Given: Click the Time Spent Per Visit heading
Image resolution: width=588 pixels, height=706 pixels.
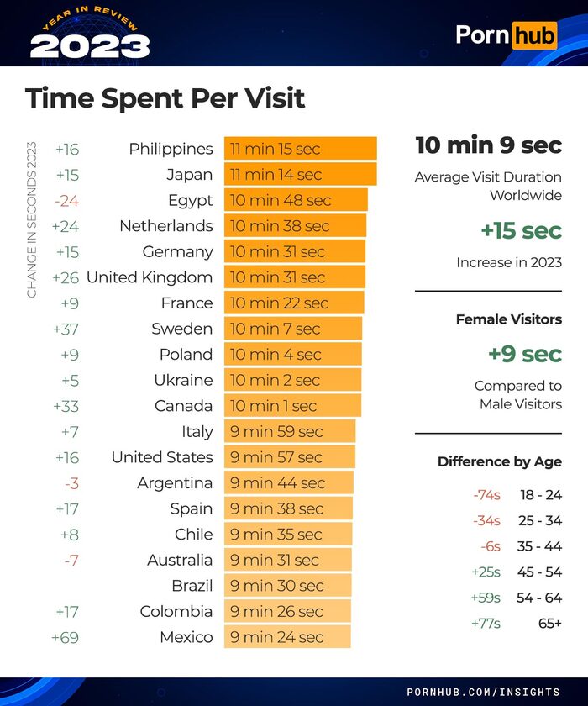Looking at the screenshot, I should (x=165, y=98).
